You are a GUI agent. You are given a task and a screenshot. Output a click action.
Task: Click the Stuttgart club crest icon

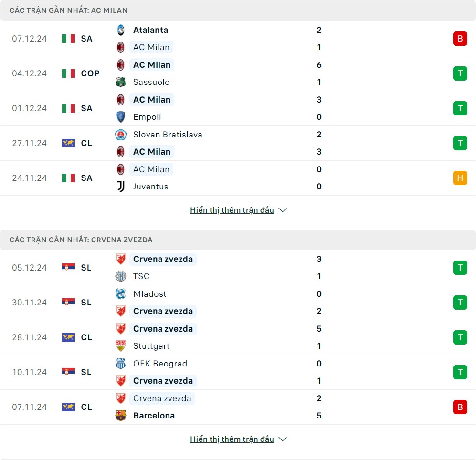121,346
